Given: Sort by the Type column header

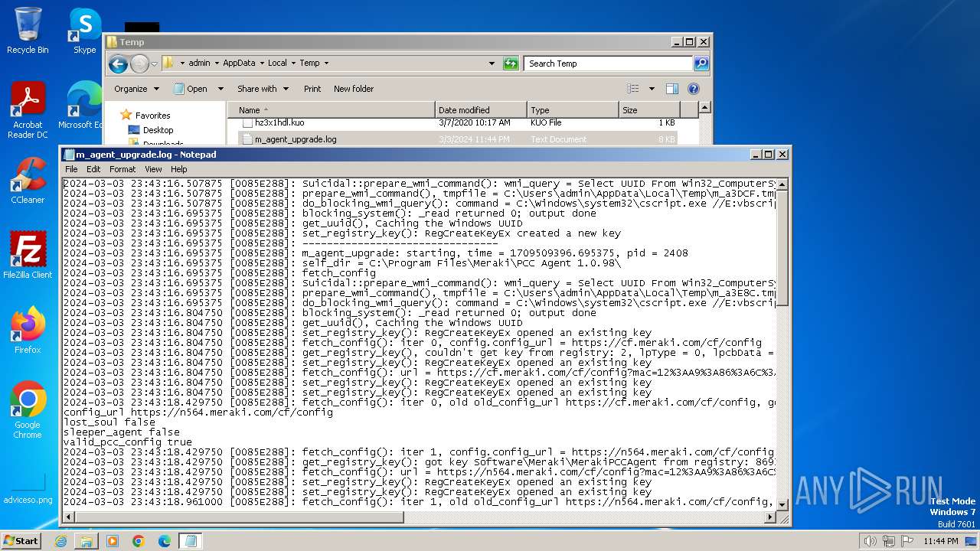Looking at the screenshot, I should (x=573, y=110).
